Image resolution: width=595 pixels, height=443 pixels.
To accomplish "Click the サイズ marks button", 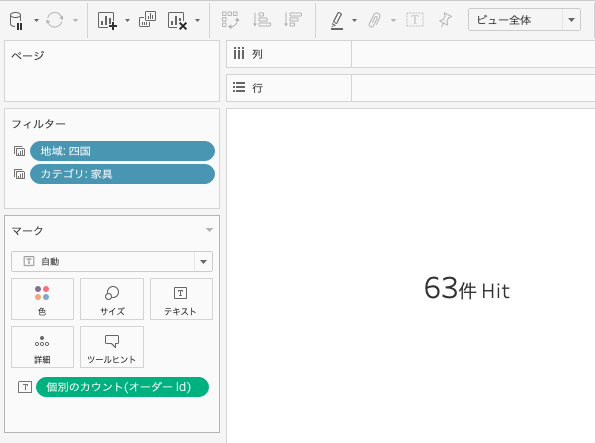I will (x=112, y=299).
